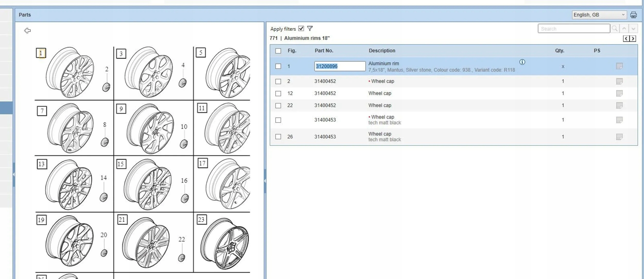Click the print icon
The width and height of the screenshot is (644, 279).
click(x=633, y=15)
